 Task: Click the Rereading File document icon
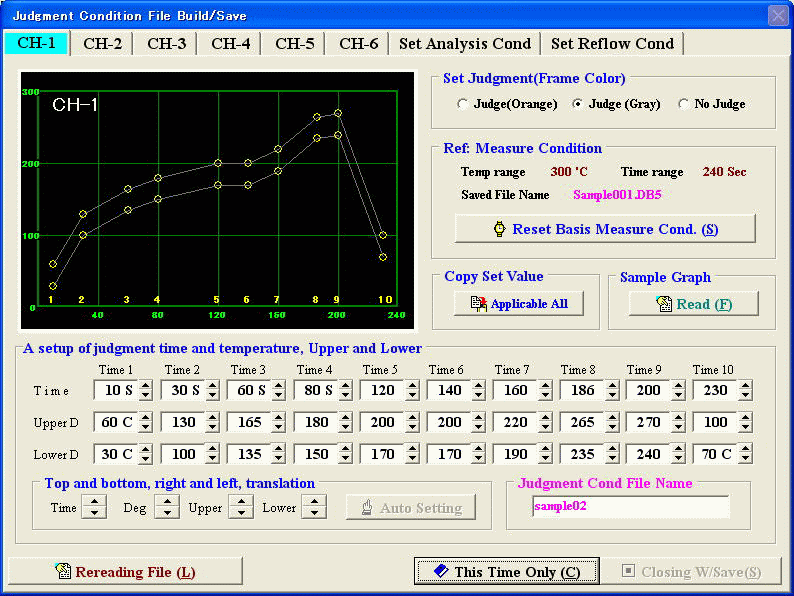click(x=63, y=571)
